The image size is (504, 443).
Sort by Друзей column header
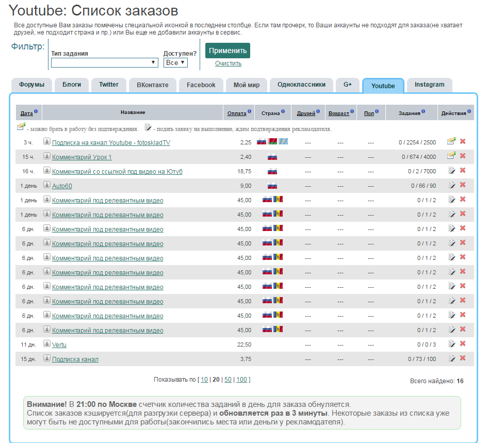pos(306,113)
